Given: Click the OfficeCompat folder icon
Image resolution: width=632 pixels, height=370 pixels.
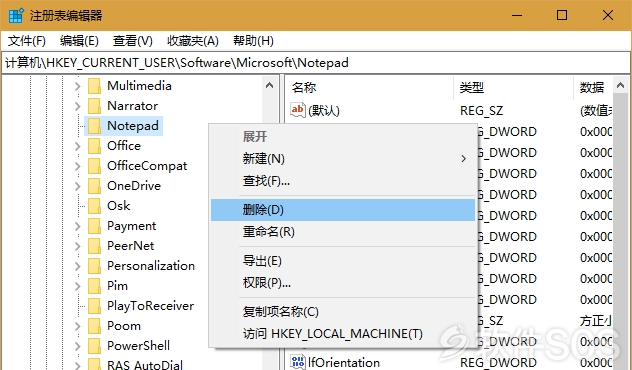Looking at the screenshot, I should (94, 166).
